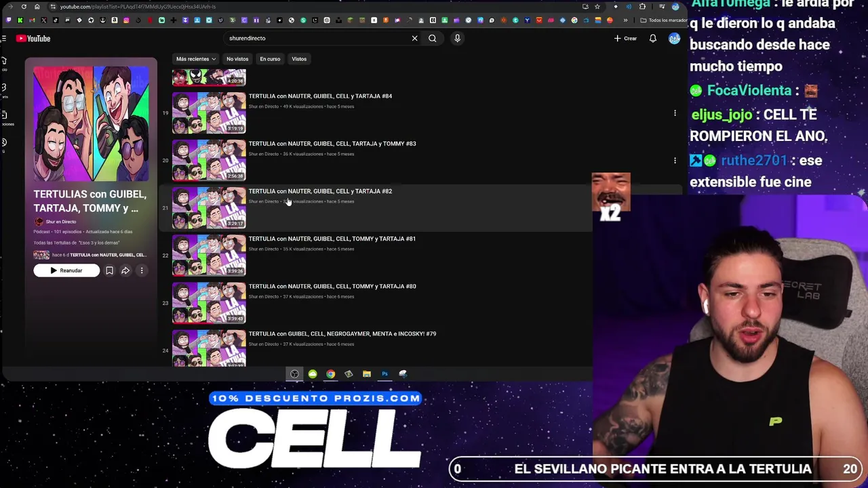
Task: Open OBS Studio from taskbar
Action: point(294,374)
